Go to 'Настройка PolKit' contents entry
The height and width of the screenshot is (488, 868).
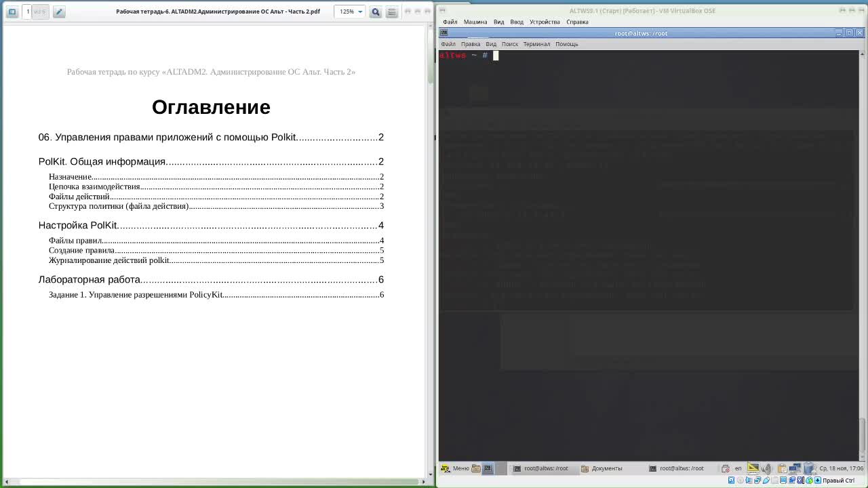[211, 225]
